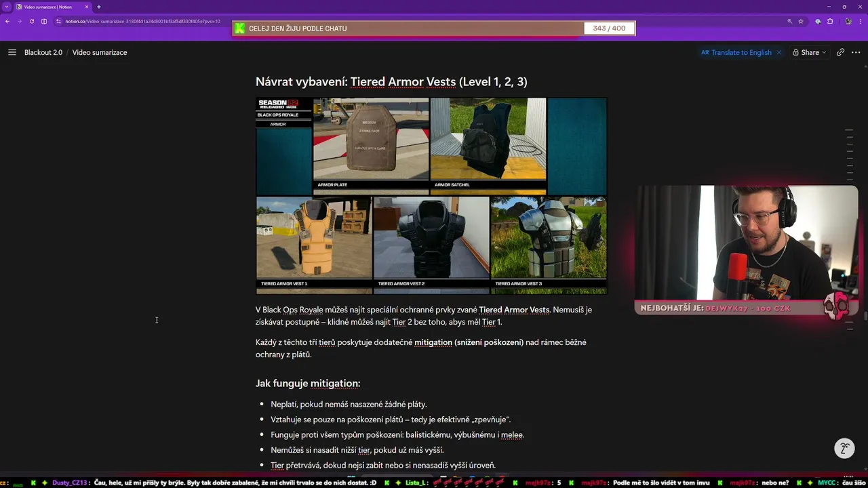This screenshot has height=488, width=868.
Task: Click the bold 'Tiered Armor Vests' text in paragraph
Action: 514,310
